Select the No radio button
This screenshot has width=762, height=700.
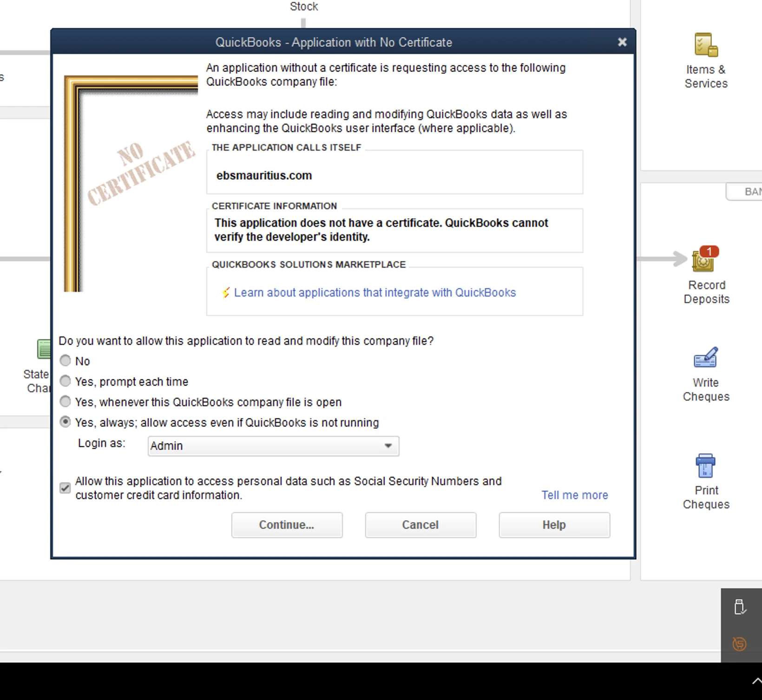coord(65,360)
